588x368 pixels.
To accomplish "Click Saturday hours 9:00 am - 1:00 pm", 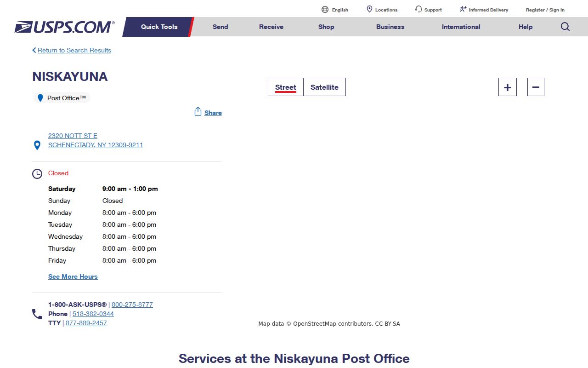I will (130, 189).
